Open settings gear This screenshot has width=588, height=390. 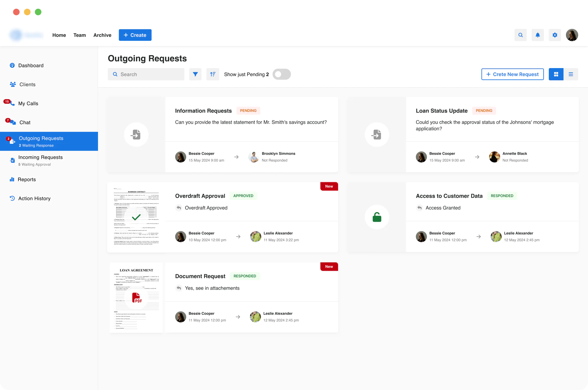tap(555, 35)
